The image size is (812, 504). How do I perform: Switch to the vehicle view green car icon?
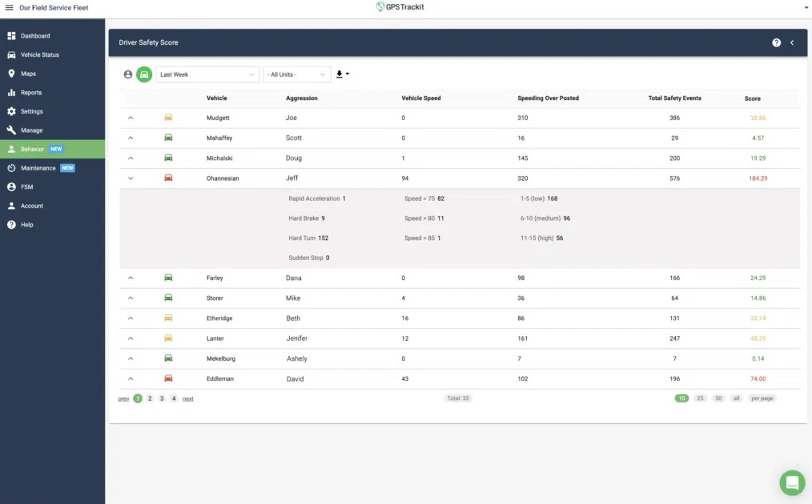[x=144, y=74]
